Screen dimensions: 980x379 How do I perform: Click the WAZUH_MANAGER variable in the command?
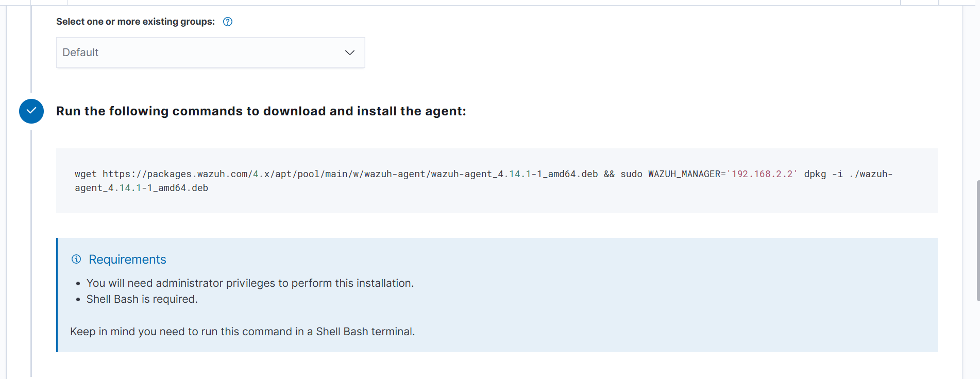(x=684, y=174)
